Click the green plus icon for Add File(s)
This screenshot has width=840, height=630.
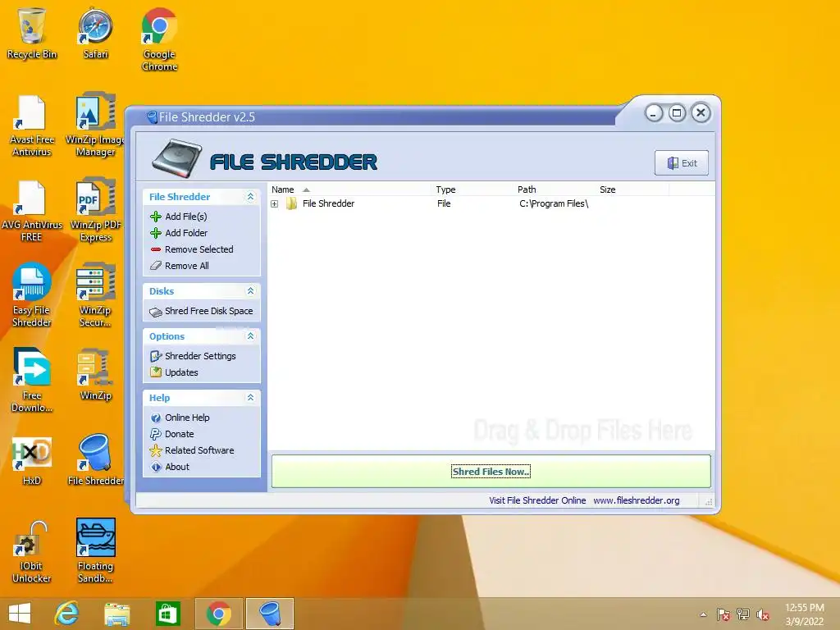click(156, 217)
